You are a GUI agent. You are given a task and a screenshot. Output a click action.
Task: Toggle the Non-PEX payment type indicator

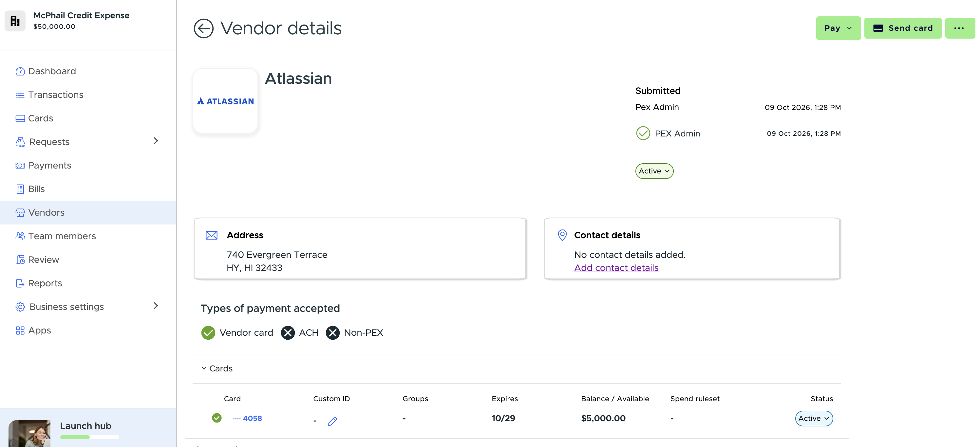[x=332, y=332]
